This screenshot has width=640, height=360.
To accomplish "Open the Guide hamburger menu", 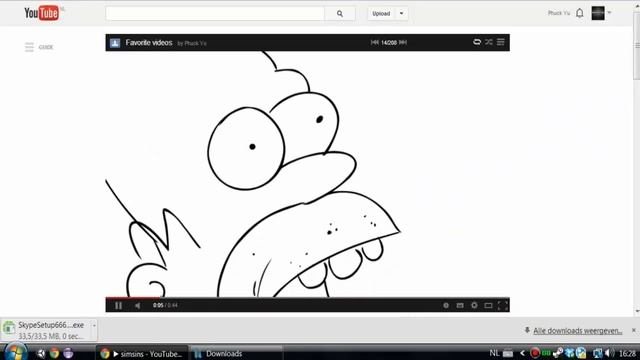I will point(29,47).
